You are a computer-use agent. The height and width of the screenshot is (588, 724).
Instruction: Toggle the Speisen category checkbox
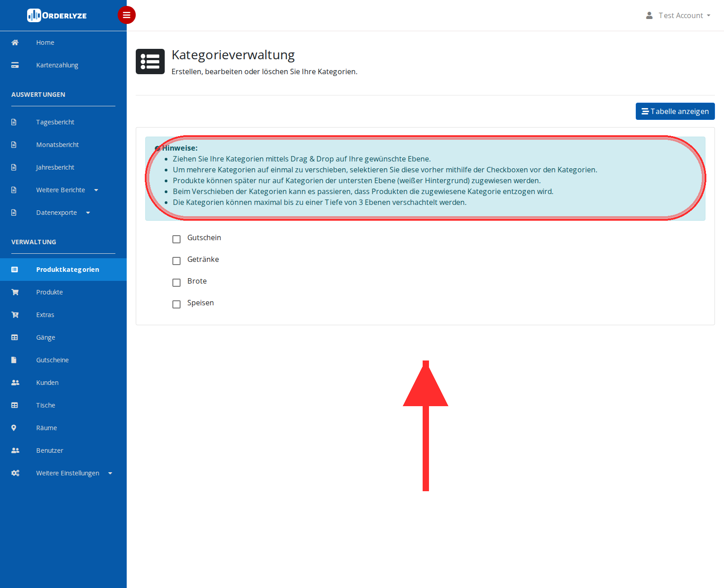(176, 304)
